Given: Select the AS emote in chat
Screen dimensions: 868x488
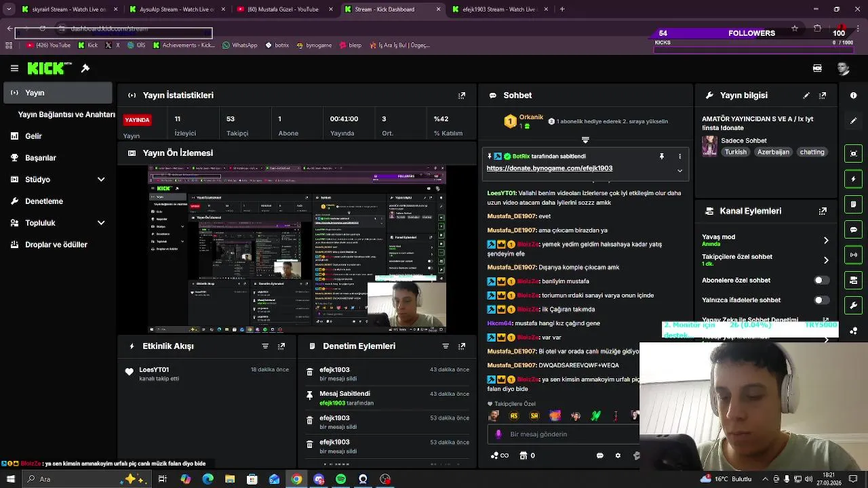Looking at the screenshot, I should coord(514,416).
